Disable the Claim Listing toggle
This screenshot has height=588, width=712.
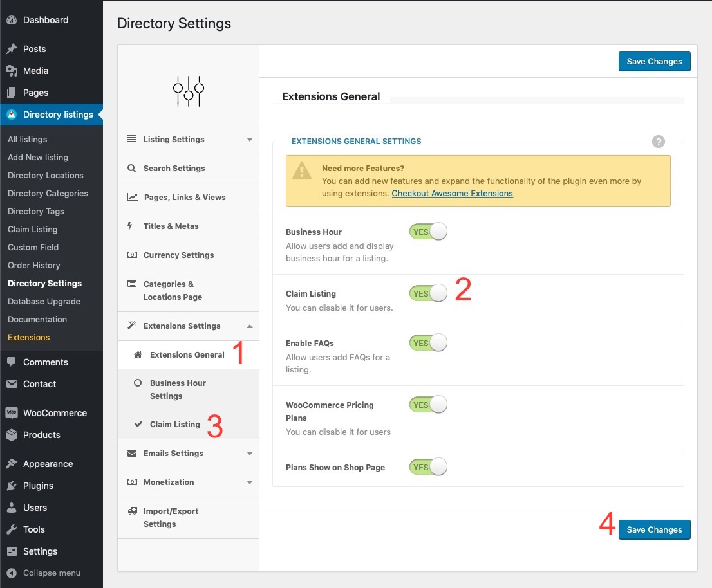pyautogui.click(x=427, y=293)
